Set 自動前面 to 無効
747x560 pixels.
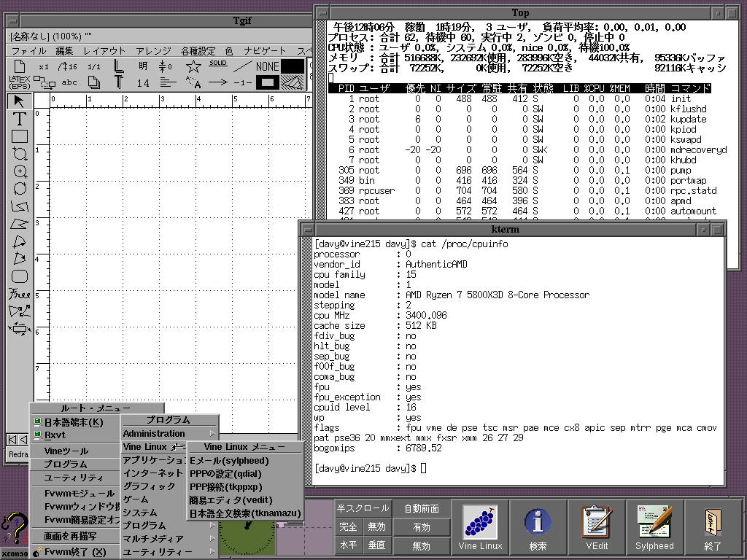[x=421, y=545]
